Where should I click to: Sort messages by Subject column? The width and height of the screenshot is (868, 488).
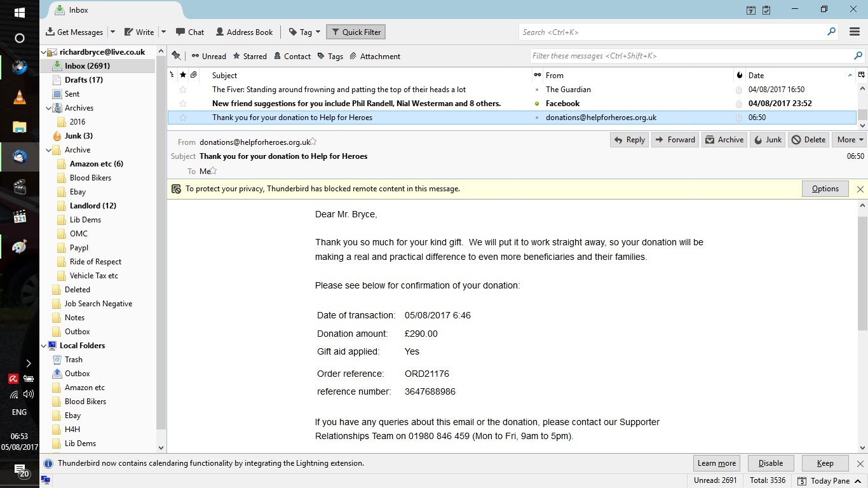point(371,75)
